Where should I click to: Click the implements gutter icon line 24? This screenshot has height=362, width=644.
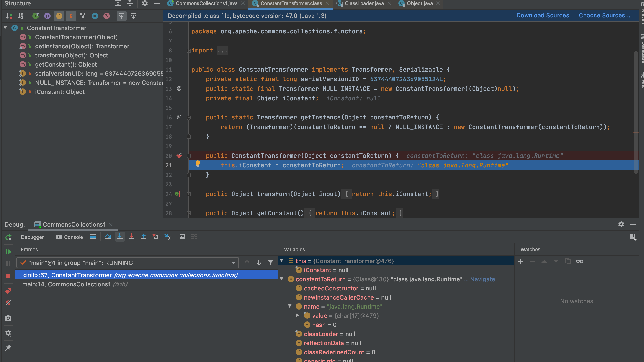coord(178,194)
